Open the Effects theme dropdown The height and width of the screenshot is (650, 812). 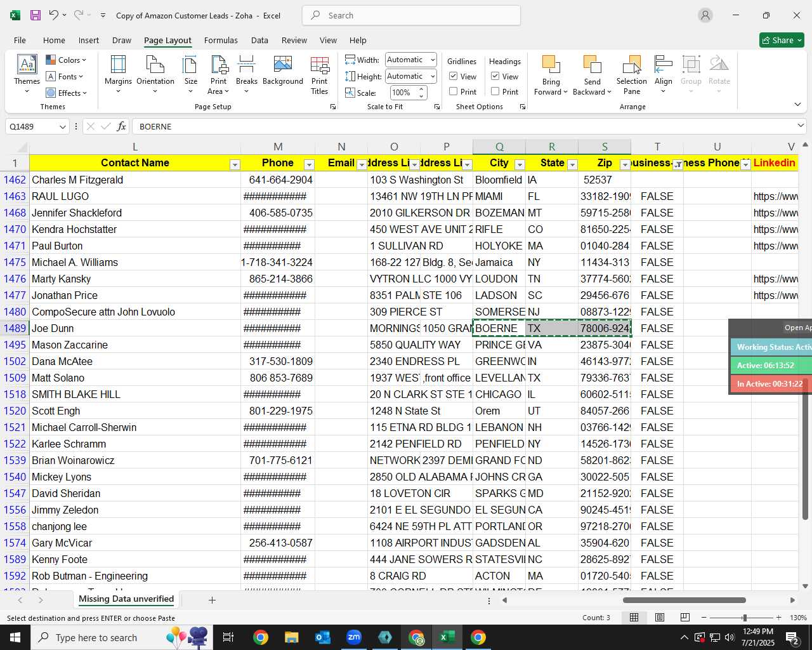[66, 93]
